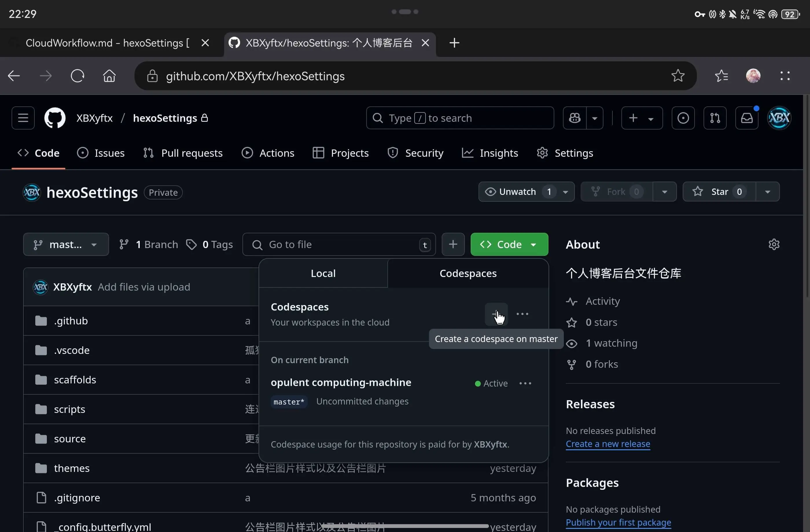Create a codespace on master with plus

pos(496,314)
